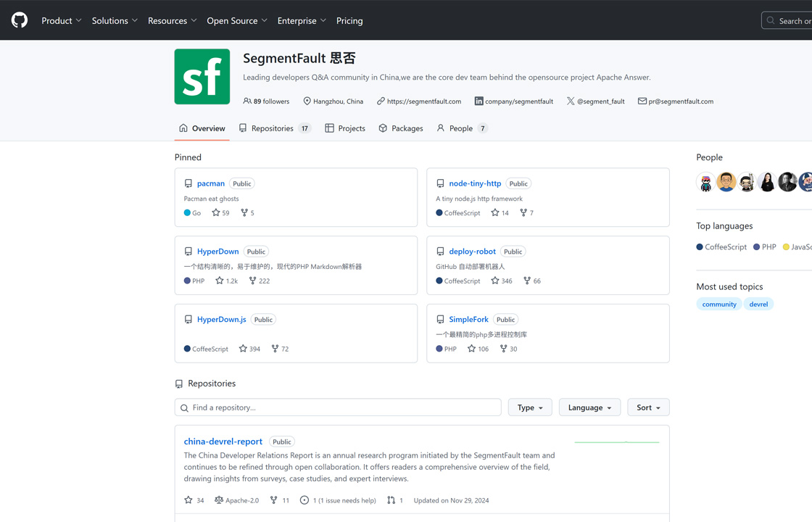Switch to the Packages tab
Viewport: 812px width, 522px height.
(401, 128)
